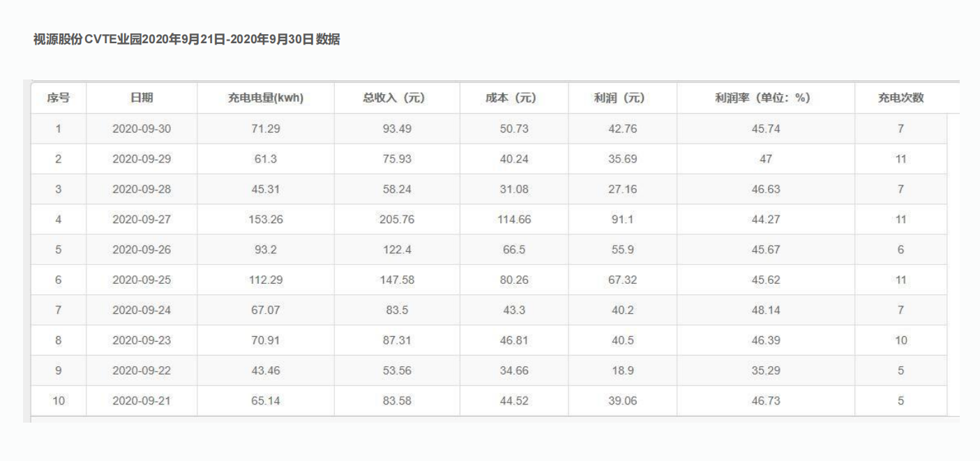This screenshot has height=461, width=980.
Task: Click the 114.66 cost cell
Action: click(514, 220)
